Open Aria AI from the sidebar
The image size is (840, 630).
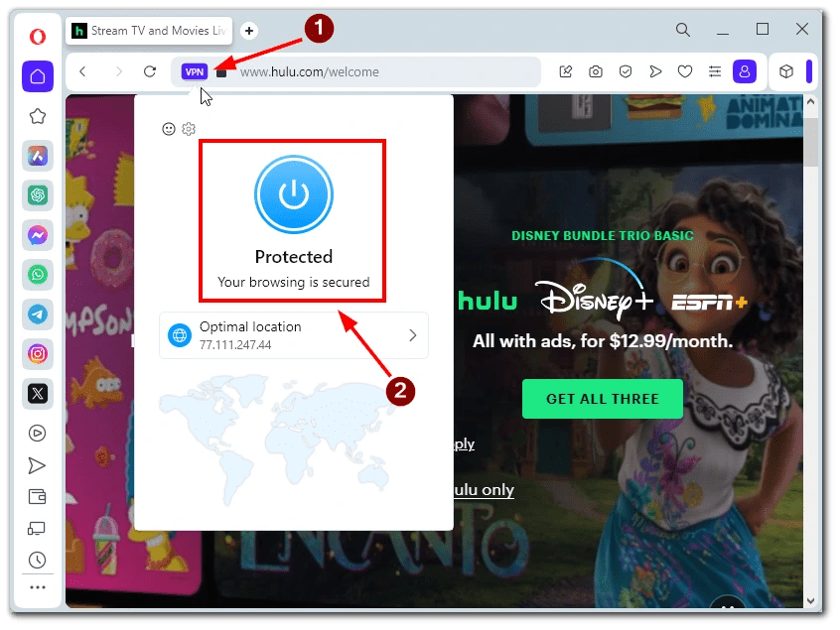[x=37, y=156]
